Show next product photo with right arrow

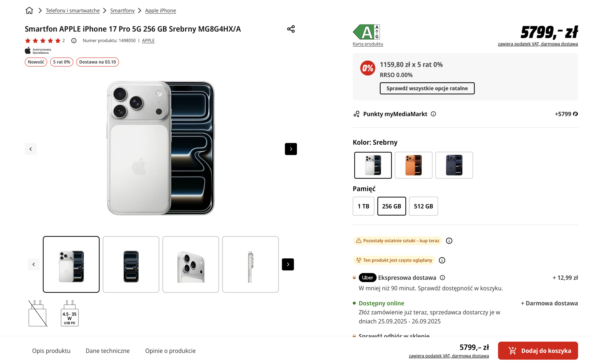[290, 149]
